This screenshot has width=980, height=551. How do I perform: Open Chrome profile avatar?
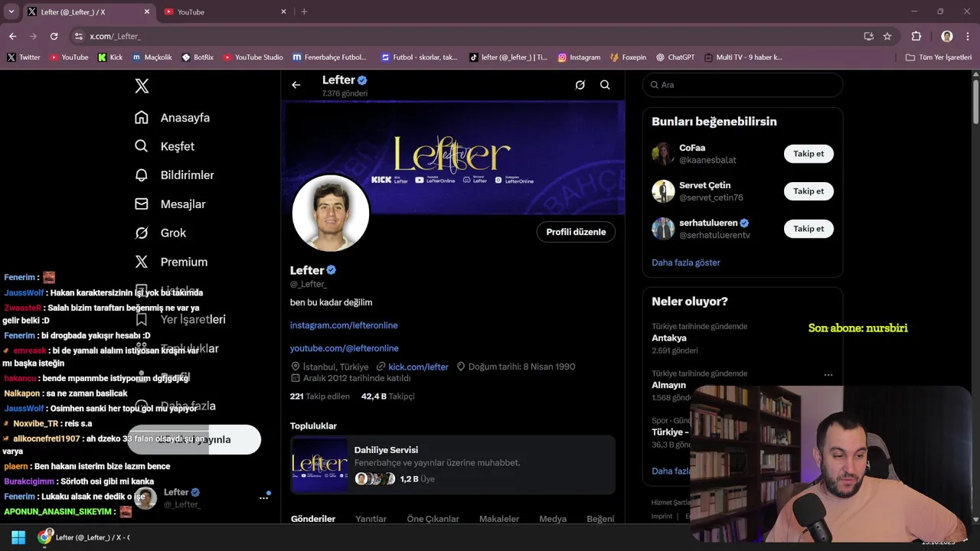pos(947,36)
